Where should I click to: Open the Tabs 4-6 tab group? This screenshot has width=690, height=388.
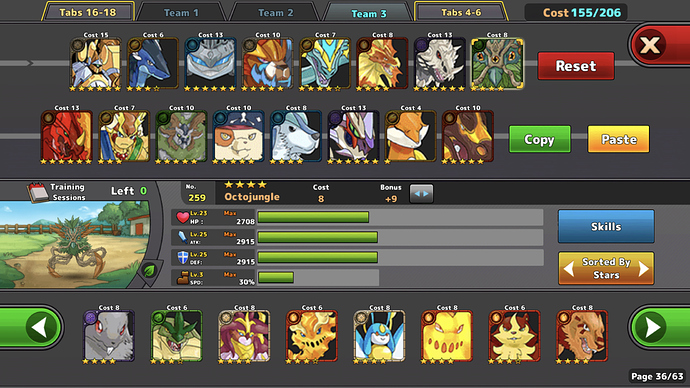(461, 12)
